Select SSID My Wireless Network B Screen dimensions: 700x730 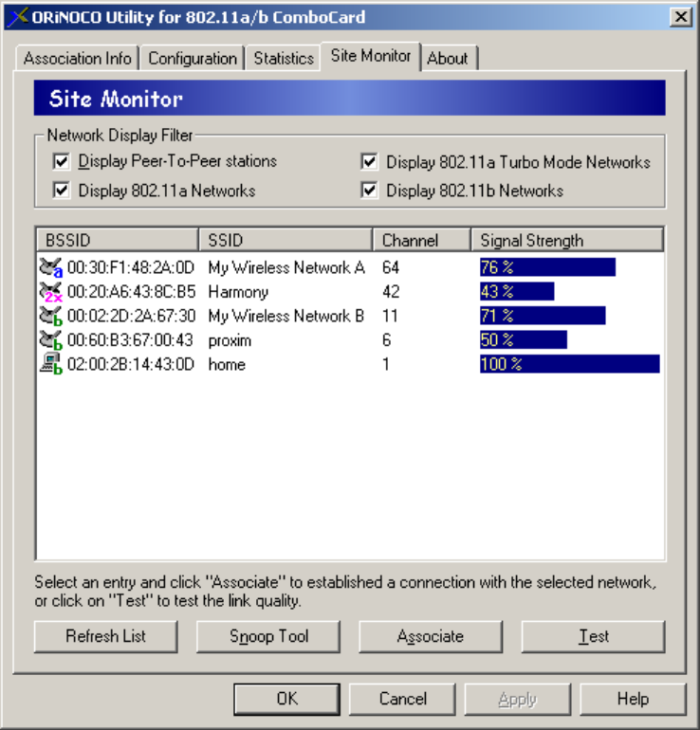coord(286,316)
